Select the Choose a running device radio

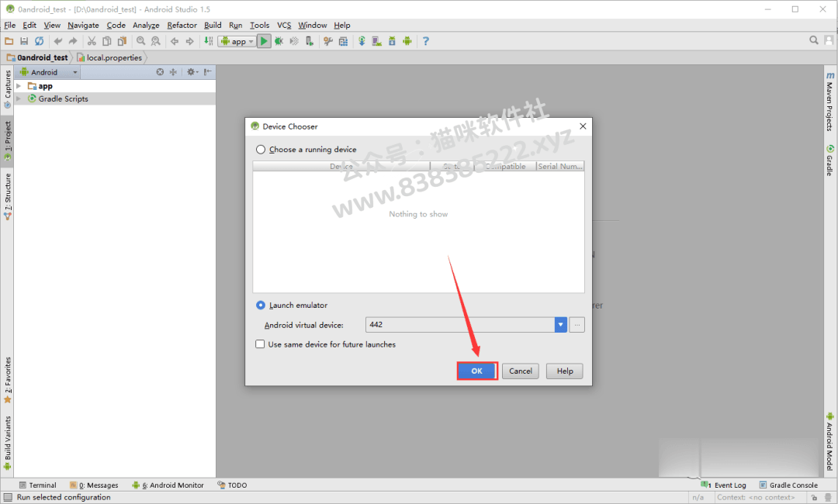[x=260, y=150]
